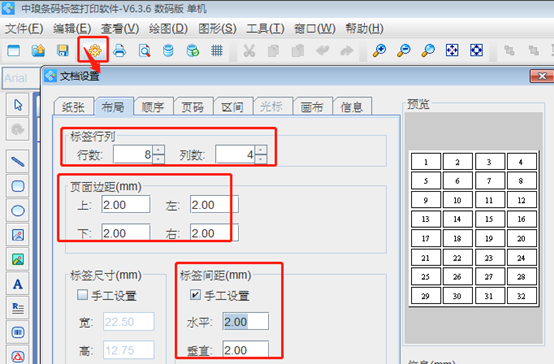
Task: Open the 工具(T) menu
Action: 265,29
